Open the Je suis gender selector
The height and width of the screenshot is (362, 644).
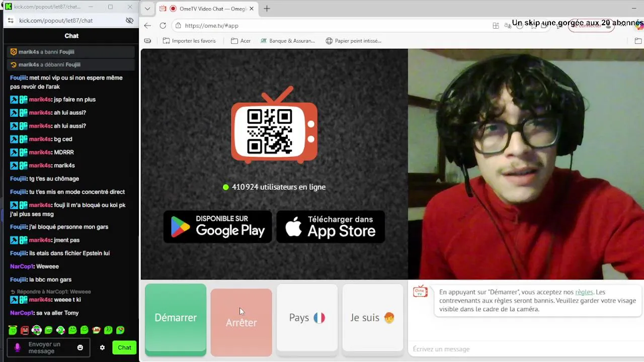(372, 318)
